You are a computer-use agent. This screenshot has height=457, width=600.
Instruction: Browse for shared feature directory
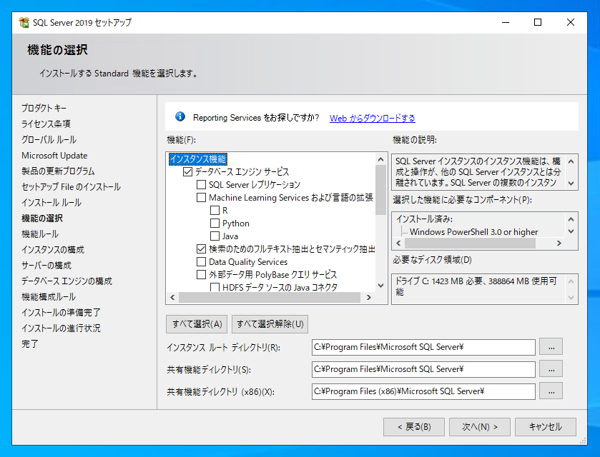pos(551,369)
